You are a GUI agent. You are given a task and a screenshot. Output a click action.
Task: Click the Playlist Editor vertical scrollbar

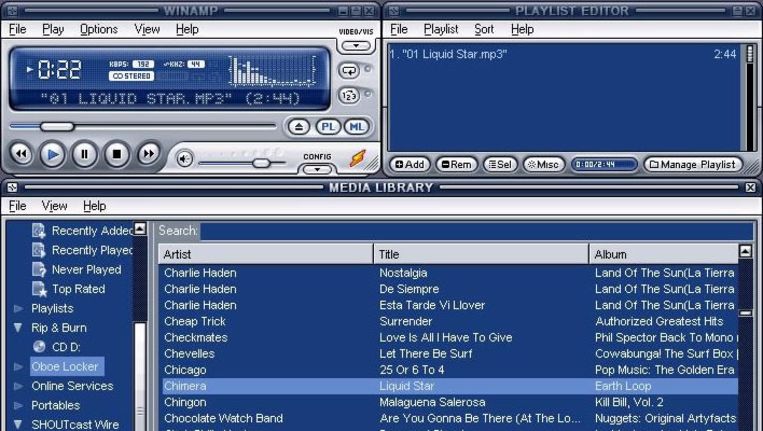[x=749, y=97]
